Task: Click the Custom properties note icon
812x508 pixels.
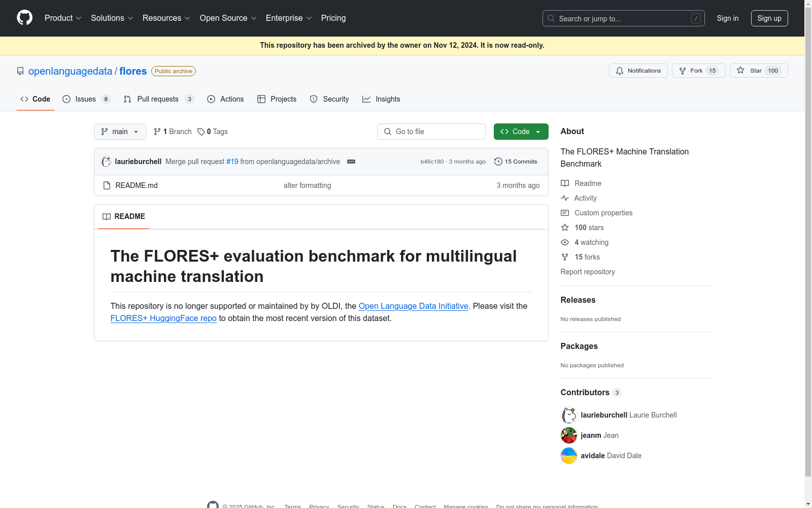Action: click(x=565, y=213)
